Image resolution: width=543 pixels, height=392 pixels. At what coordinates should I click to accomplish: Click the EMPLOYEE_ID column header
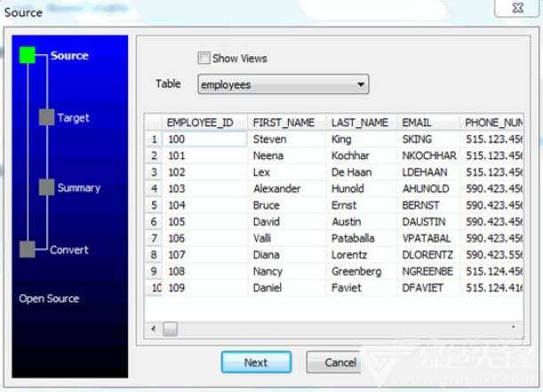pos(204,123)
